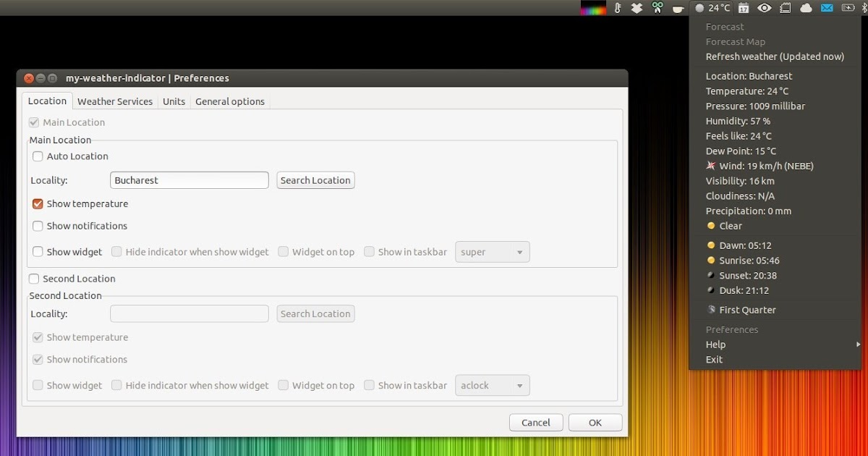Open the super widget skin dropdown
The height and width of the screenshot is (456, 868).
pos(492,251)
